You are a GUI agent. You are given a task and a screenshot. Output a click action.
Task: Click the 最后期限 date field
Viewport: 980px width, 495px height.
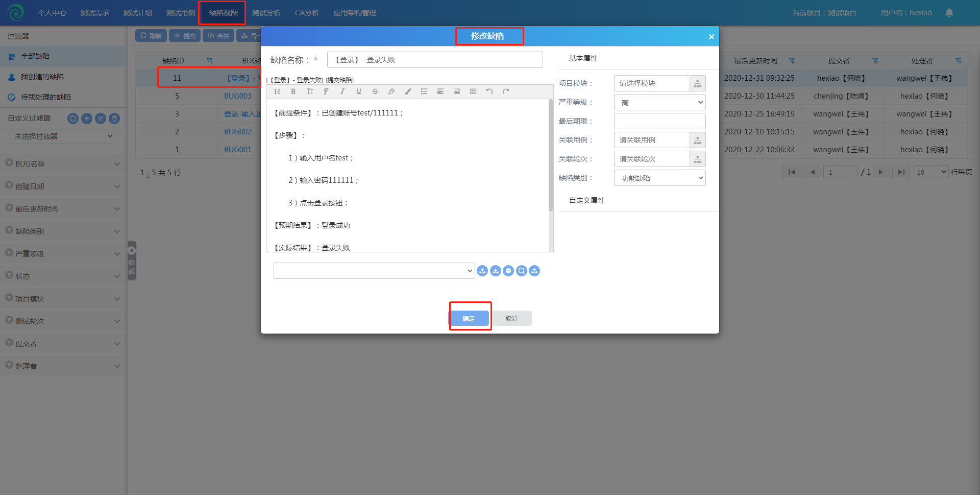[x=659, y=121]
